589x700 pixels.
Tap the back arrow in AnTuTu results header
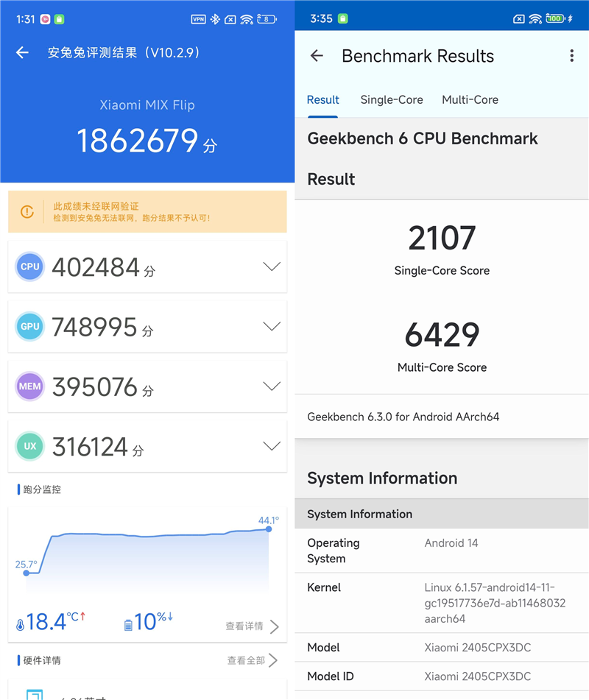[22, 53]
